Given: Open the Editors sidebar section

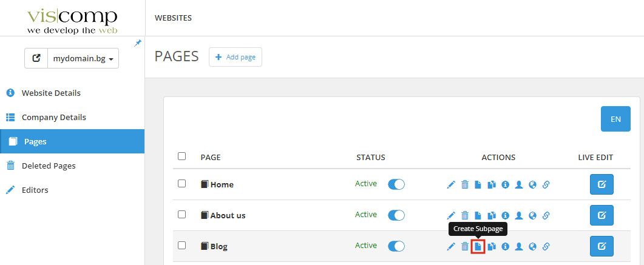Looking at the screenshot, I should pos(35,190).
